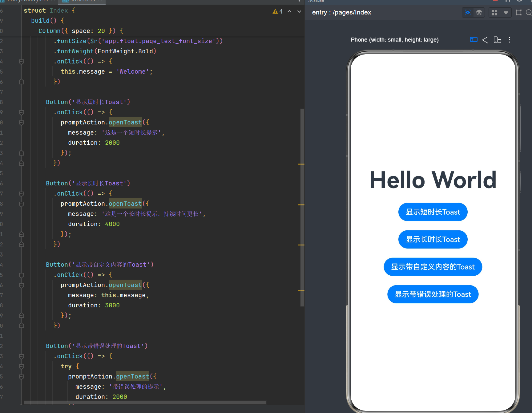Screen dimensions: 532x413
Task: Click the try keyword in code
Action: point(66,366)
